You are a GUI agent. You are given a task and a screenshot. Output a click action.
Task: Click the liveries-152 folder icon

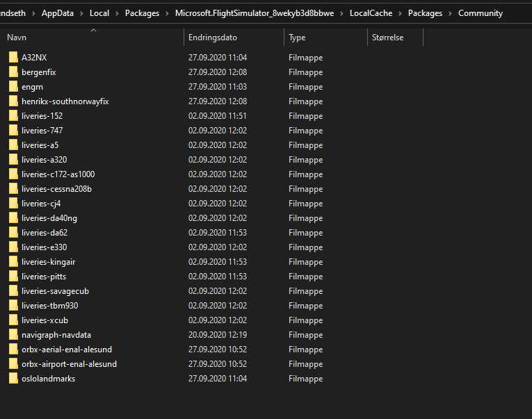point(13,115)
